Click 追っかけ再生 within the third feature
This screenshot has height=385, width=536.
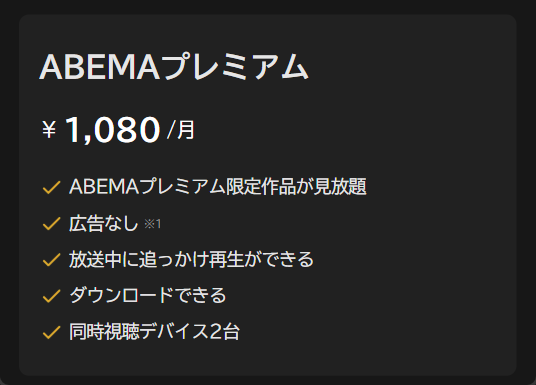tap(191, 260)
